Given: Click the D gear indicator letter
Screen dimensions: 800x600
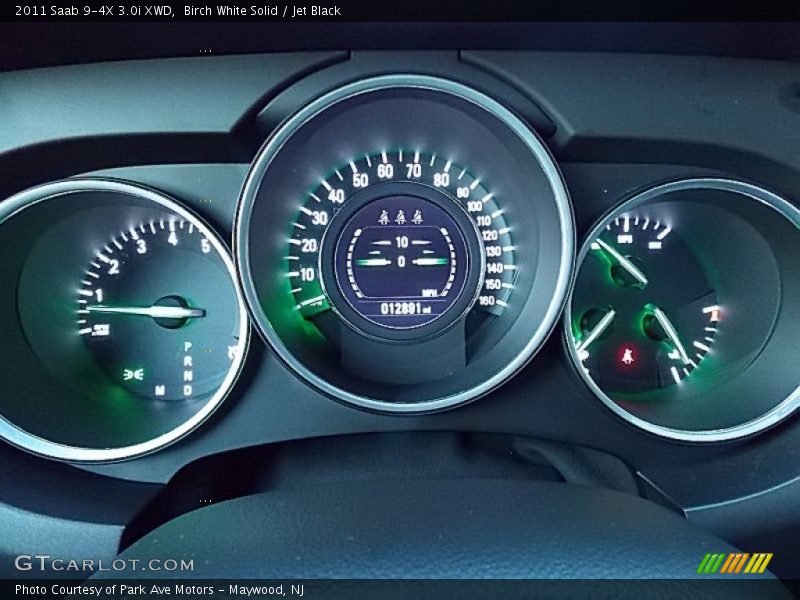Looking at the screenshot, I should pos(188,390).
